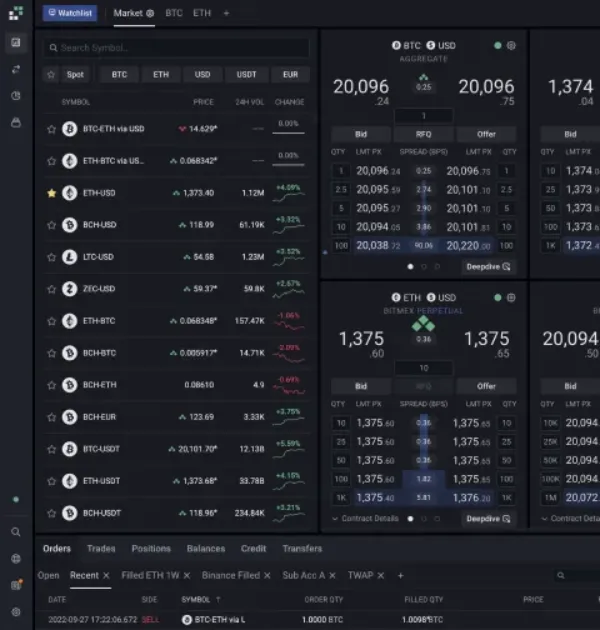Image resolution: width=600 pixels, height=630 pixels.
Task: Open settings icon on ETH USD tile
Action: 511,298
